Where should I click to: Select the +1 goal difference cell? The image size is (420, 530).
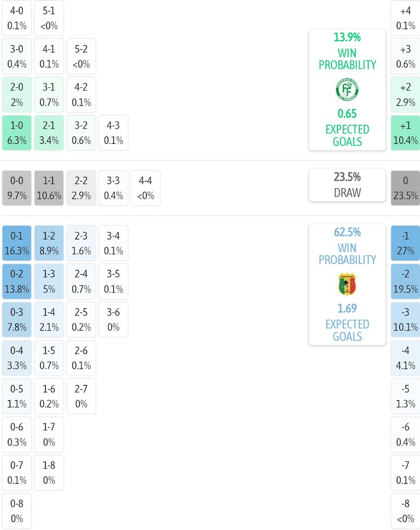(405, 133)
